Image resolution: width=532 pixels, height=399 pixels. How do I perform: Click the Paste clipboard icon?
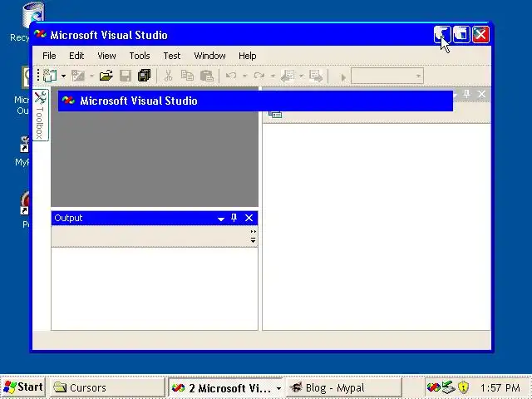click(207, 76)
